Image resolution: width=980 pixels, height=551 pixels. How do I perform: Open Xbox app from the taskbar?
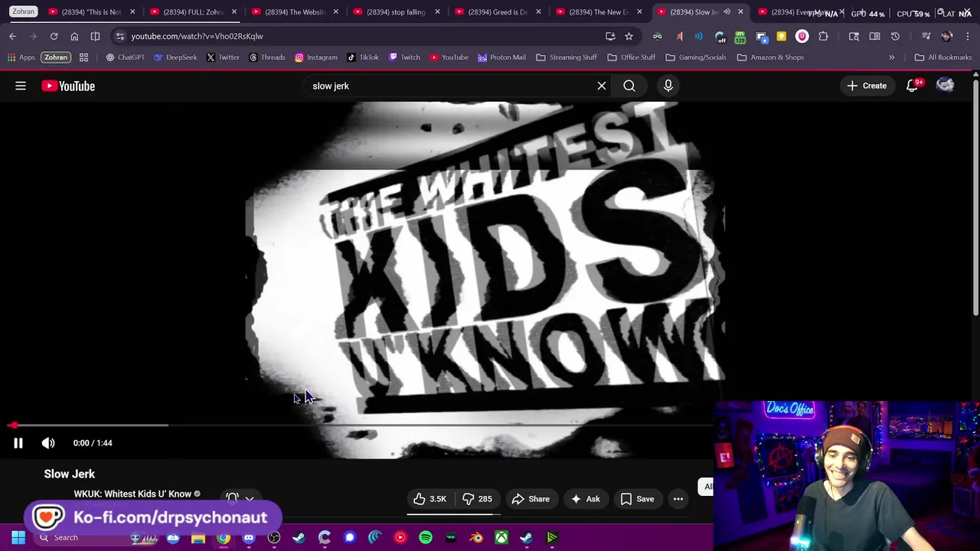click(x=501, y=538)
